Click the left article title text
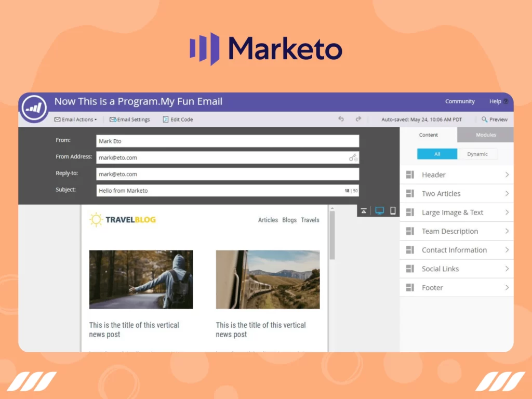 (x=134, y=329)
